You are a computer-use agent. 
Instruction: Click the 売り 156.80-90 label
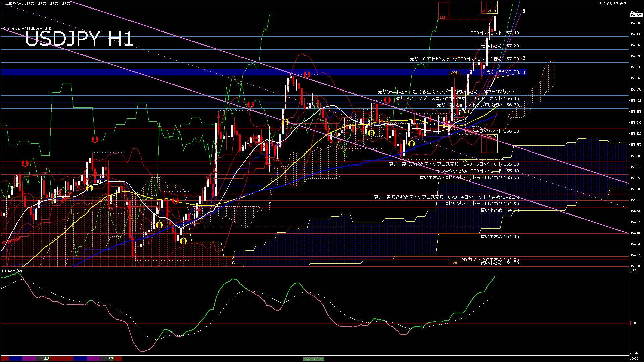pyautogui.click(x=502, y=72)
